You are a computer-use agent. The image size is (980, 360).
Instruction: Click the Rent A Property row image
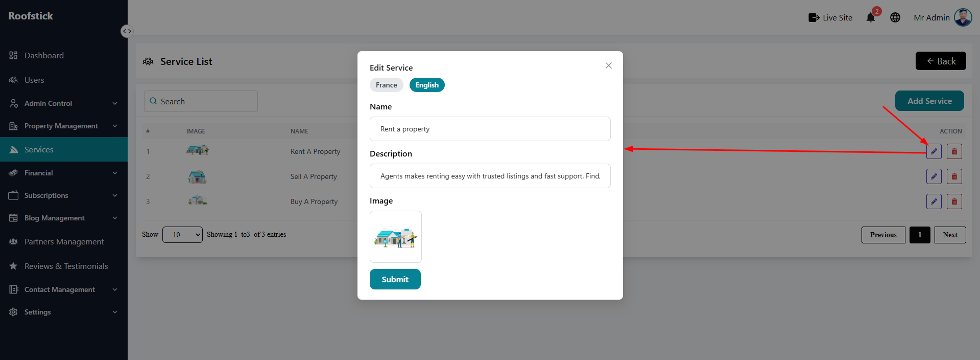198,150
